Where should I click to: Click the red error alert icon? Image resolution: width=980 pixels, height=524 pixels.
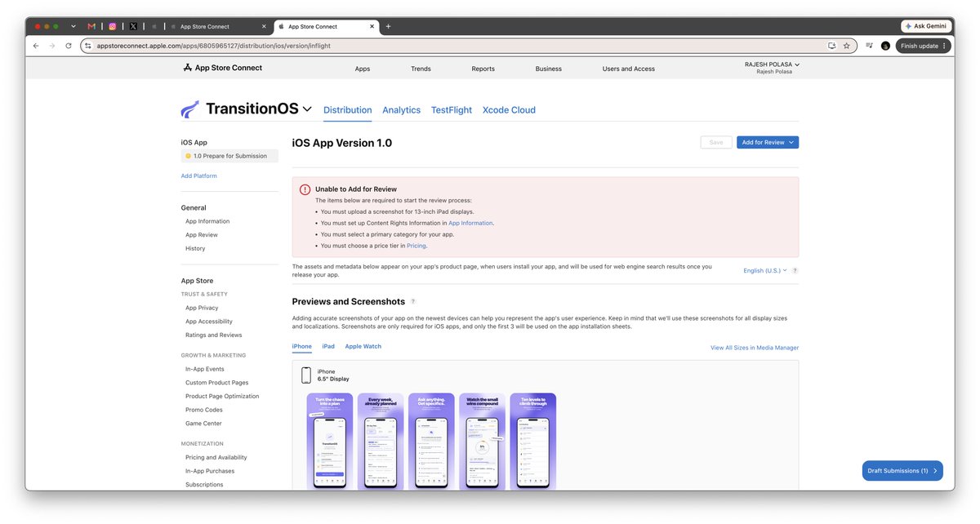point(305,189)
